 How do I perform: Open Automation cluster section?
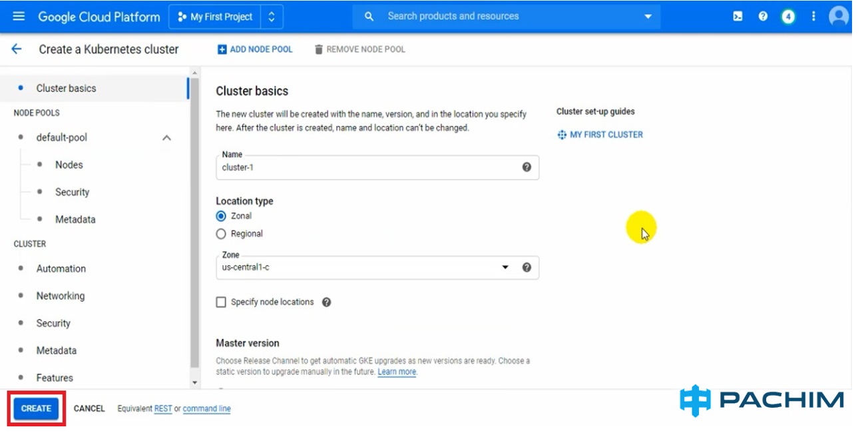coord(61,268)
